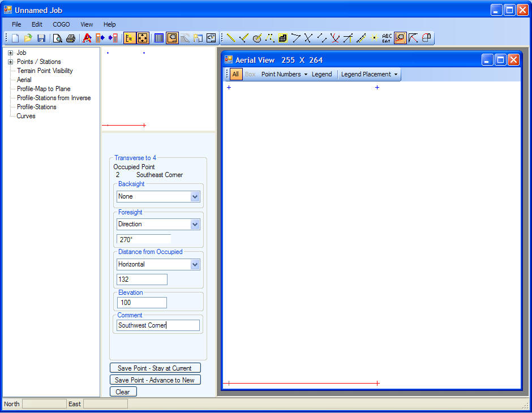Viewport: 532px width, 413px height.
Task: Maximize the Aerial View window
Action: (500, 61)
